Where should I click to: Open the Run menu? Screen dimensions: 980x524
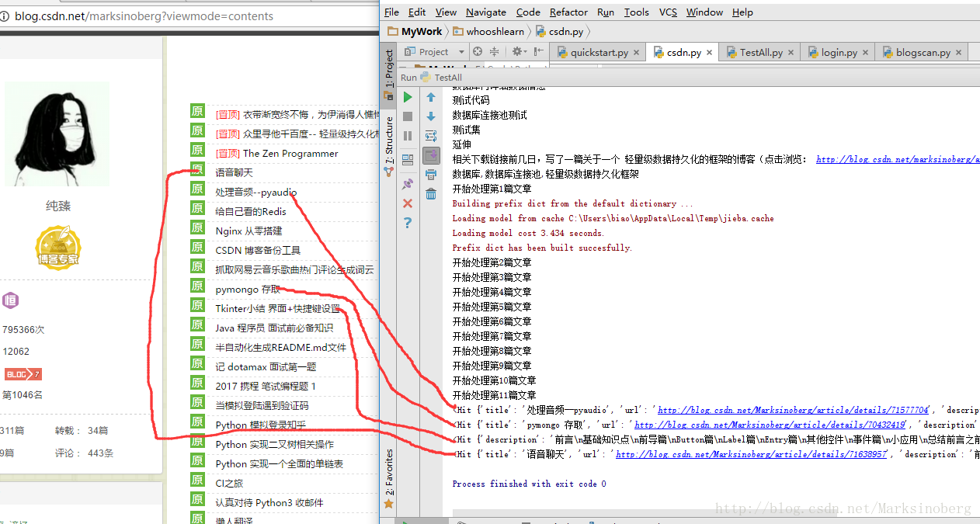(606, 12)
